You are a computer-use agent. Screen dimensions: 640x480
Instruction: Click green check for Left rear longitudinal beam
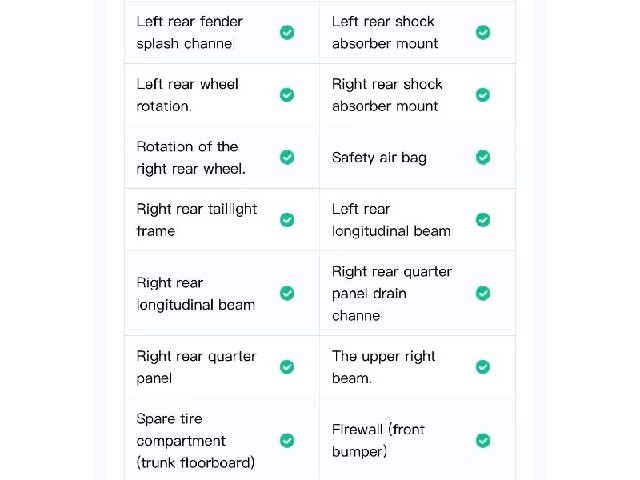pos(483,220)
